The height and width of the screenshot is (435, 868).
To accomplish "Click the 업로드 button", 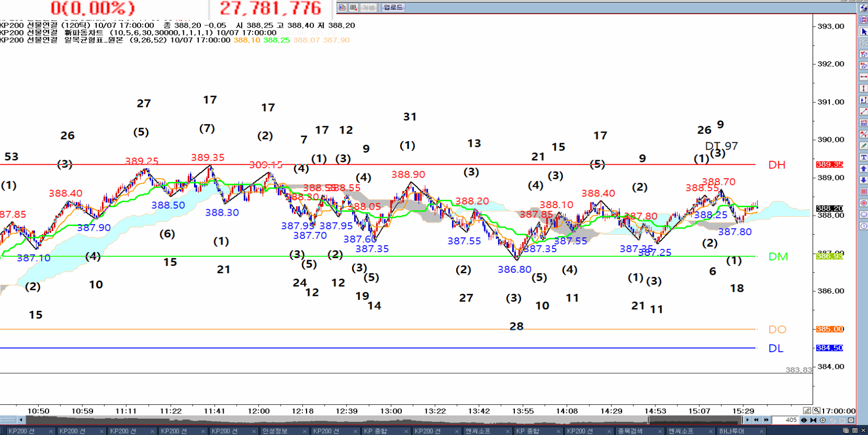I will coord(393,7).
